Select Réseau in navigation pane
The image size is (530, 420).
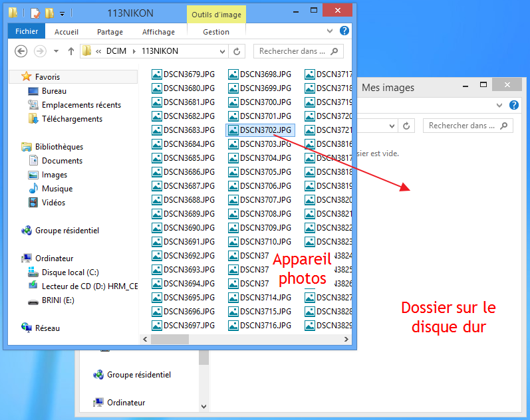click(41, 328)
